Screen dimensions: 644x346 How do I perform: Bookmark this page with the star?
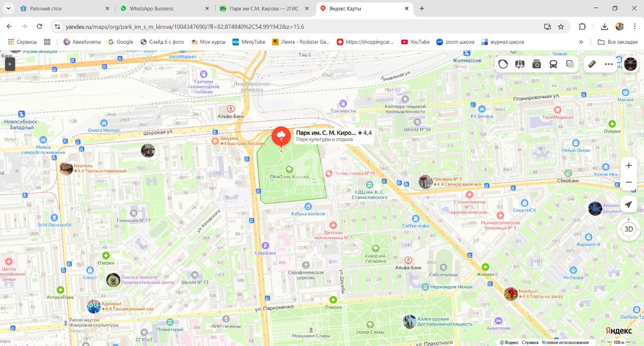click(x=561, y=27)
